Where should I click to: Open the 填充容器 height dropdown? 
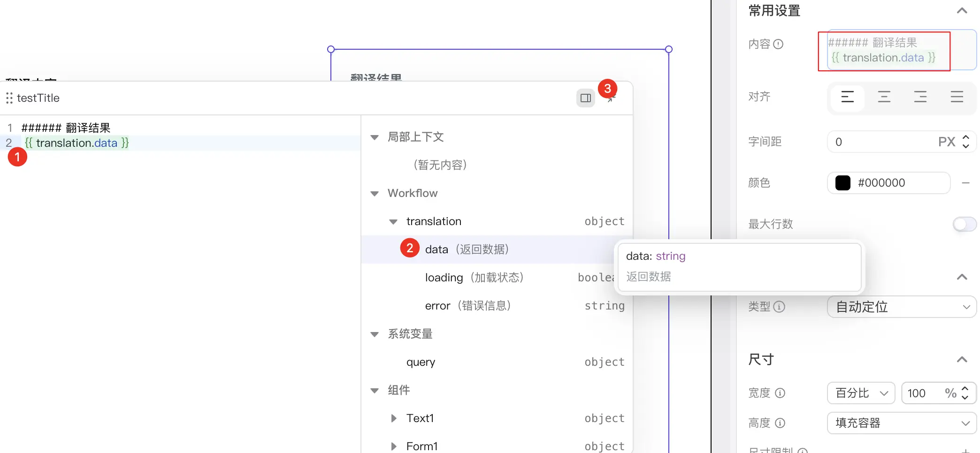point(902,423)
